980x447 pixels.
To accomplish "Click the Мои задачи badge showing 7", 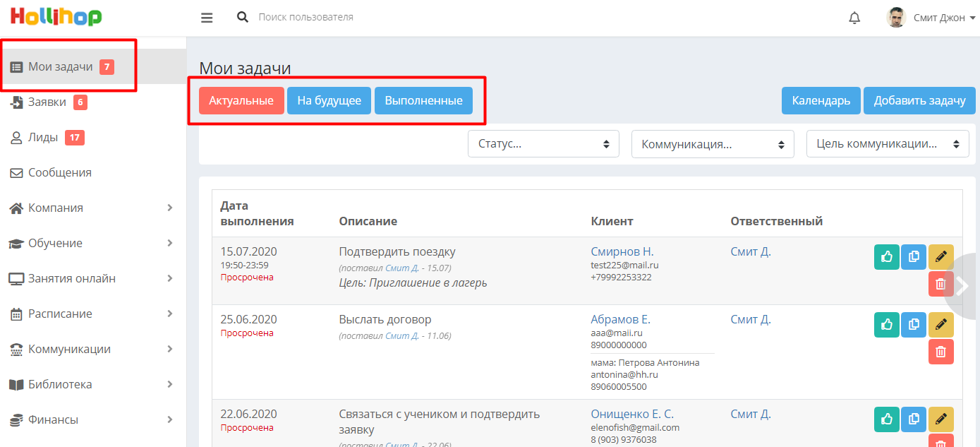I will click(107, 67).
